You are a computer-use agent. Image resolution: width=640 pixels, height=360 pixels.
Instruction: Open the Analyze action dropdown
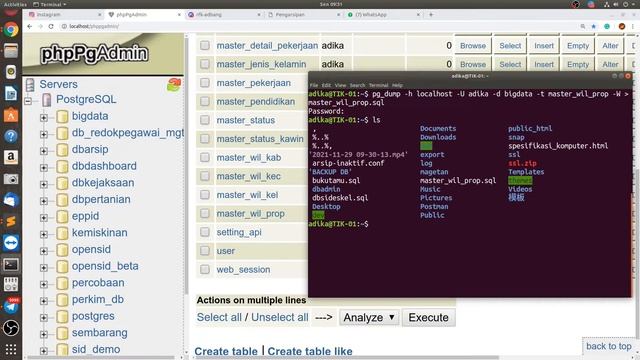[369, 318]
